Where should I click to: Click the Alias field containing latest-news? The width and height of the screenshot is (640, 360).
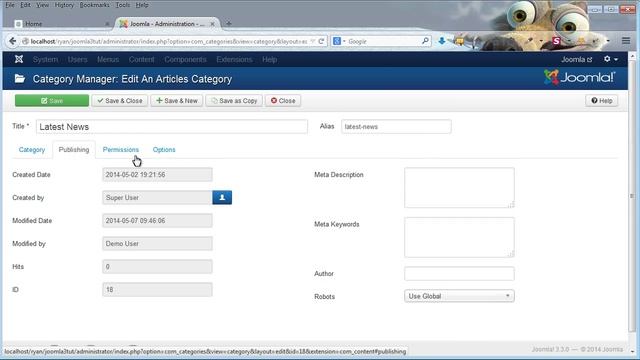(x=396, y=127)
